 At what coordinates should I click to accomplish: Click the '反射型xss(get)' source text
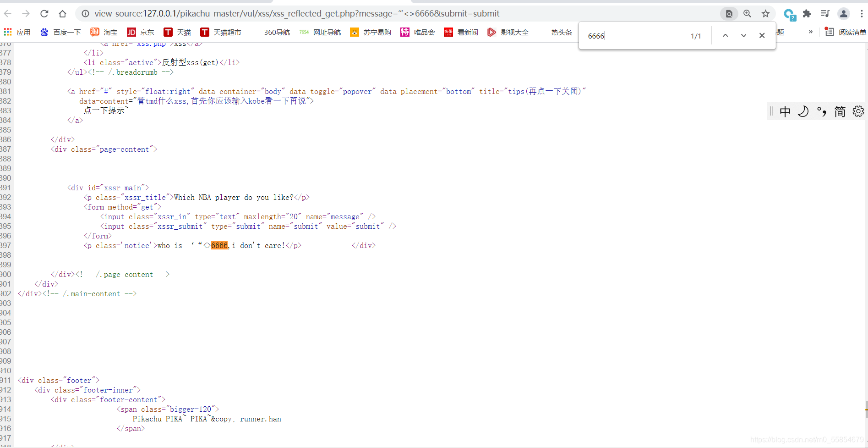click(x=190, y=63)
